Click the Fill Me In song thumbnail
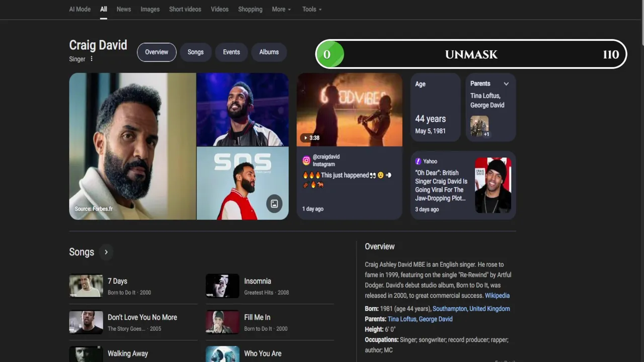 point(222,322)
